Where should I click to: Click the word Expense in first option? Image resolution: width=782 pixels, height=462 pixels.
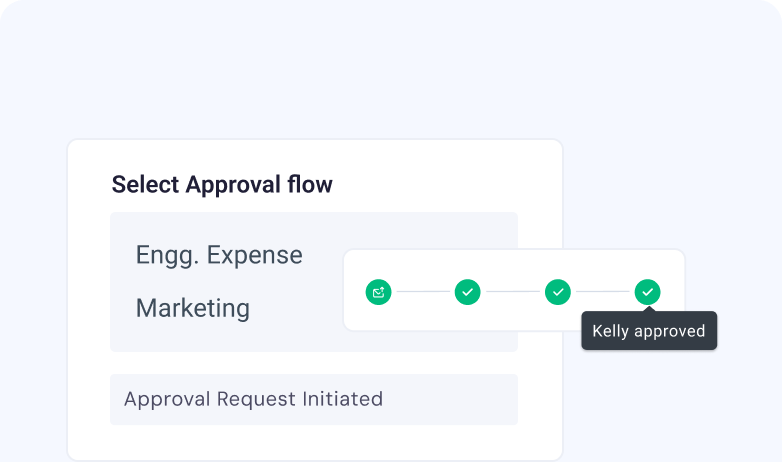tap(256, 255)
